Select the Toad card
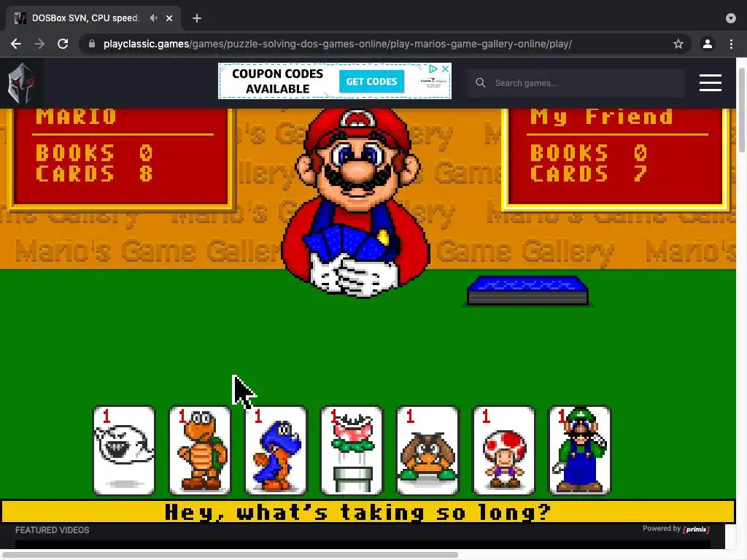This screenshot has width=747, height=560. [x=503, y=451]
